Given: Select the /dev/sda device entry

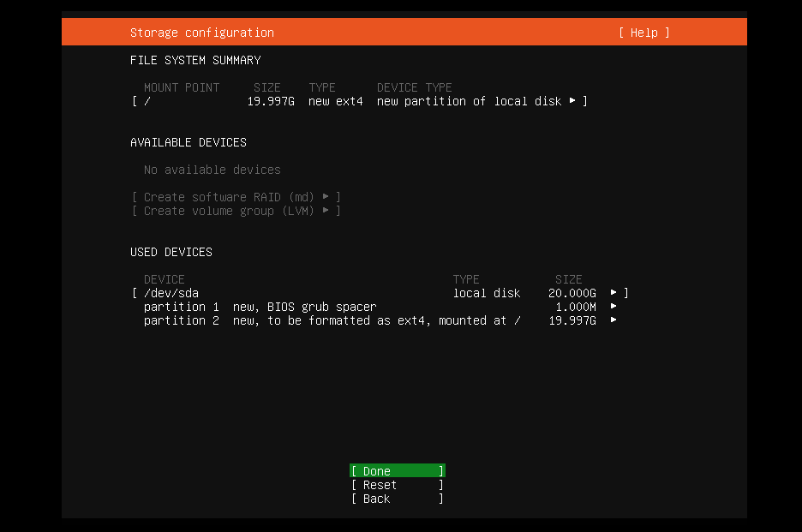Looking at the screenshot, I should click(x=171, y=293).
